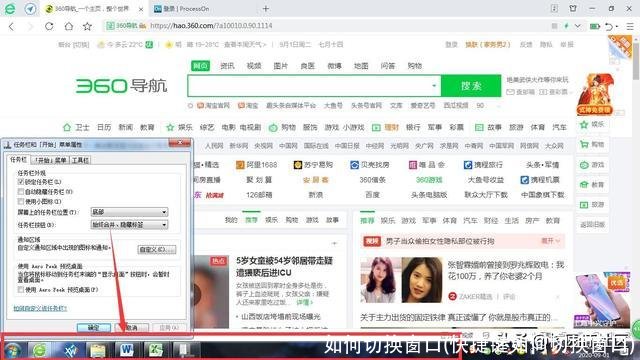Click the disabled 应用 button in dialog
This screenshot has width=640, height=360.
[169, 328]
